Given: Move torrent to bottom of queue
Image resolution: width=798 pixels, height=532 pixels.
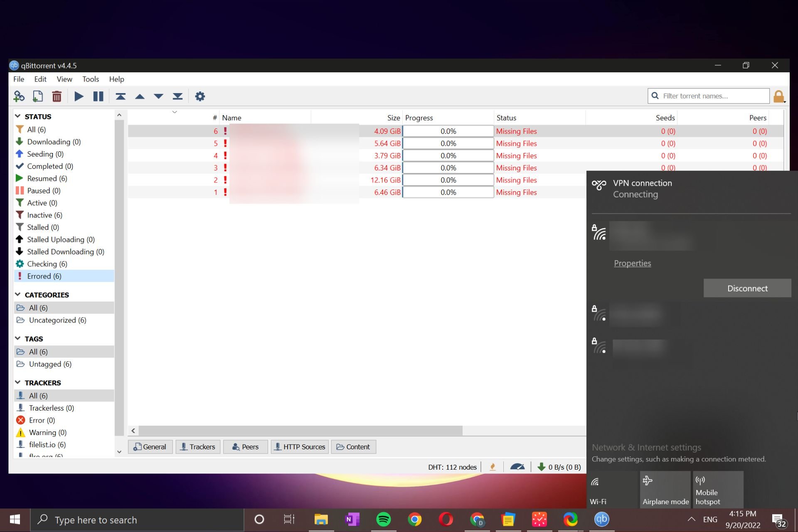Looking at the screenshot, I should [177, 96].
